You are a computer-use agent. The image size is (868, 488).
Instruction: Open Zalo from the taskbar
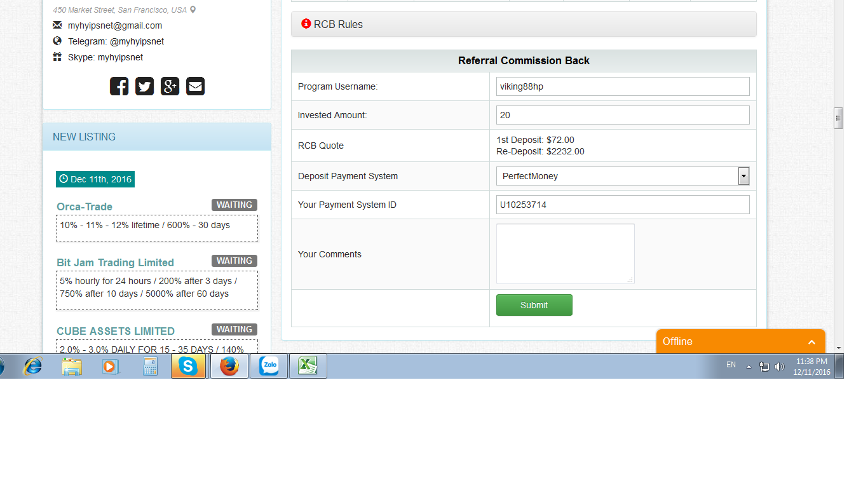269,366
